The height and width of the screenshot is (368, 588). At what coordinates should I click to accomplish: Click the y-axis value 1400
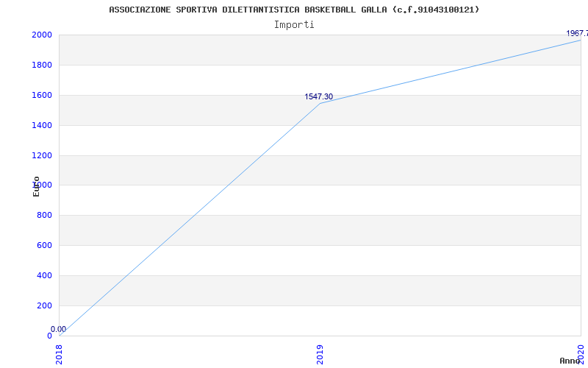point(42,125)
